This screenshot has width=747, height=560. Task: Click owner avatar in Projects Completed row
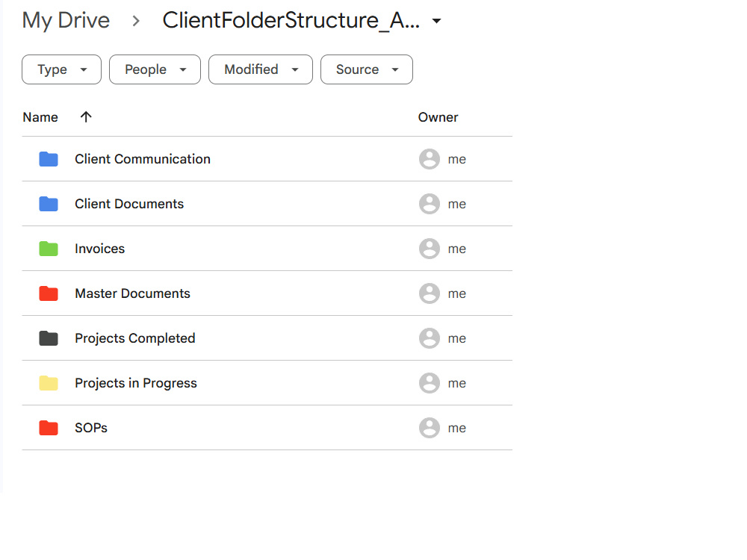point(430,338)
